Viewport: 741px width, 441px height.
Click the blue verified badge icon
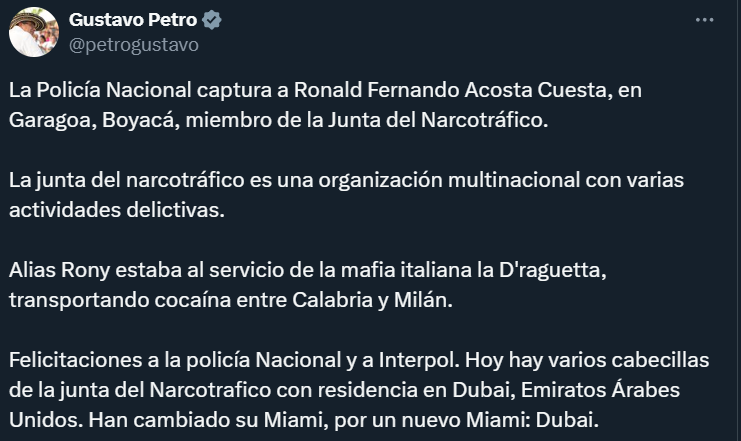point(212,20)
